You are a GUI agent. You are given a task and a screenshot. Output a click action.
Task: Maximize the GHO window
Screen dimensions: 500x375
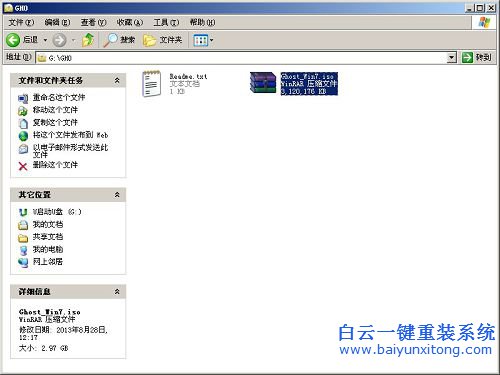point(480,8)
